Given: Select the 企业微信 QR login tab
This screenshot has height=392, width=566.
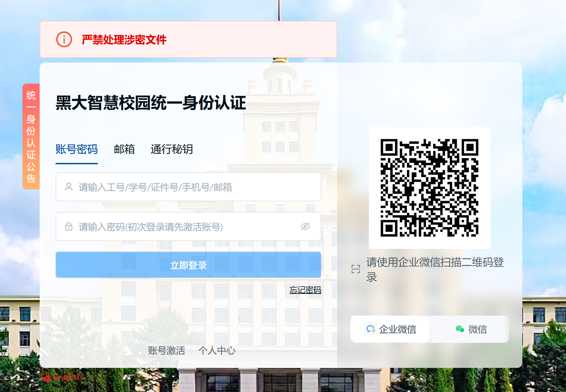Looking at the screenshot, I should tap(390, 329).
